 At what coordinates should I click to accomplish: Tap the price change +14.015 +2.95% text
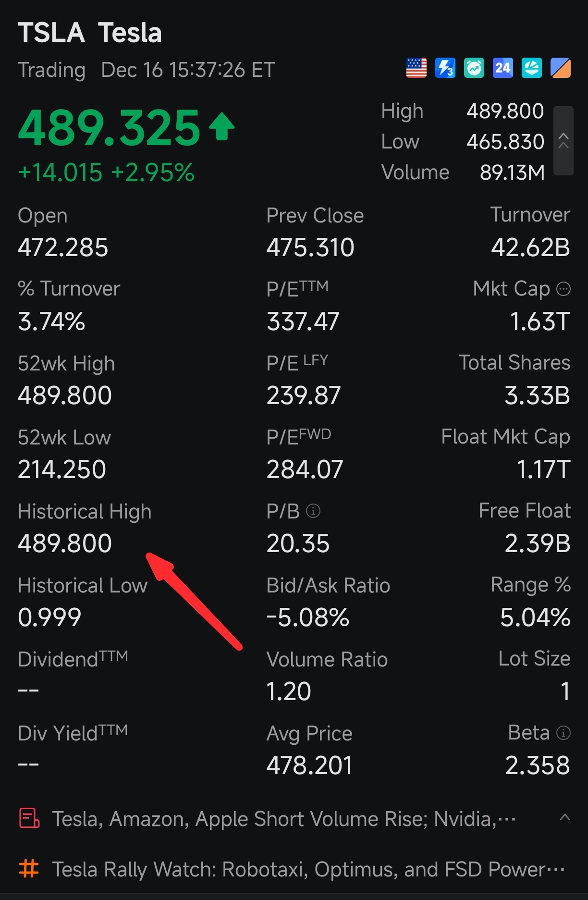tap(106, 173)
